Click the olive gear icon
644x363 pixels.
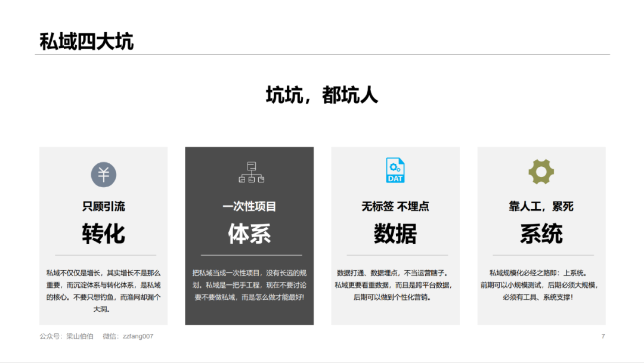tap(541, 172)
